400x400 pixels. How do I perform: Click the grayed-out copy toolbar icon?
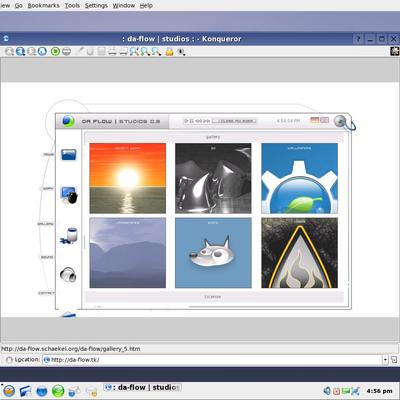[90, 52]
